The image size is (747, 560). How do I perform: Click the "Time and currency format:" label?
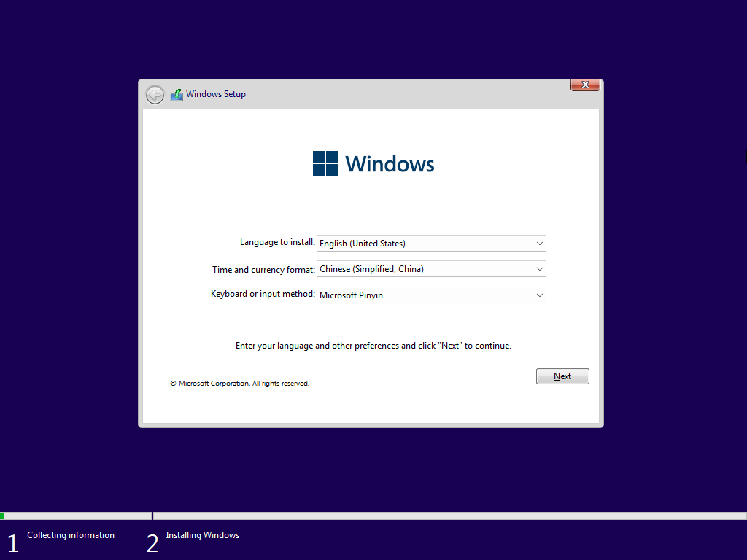point(263,270)
